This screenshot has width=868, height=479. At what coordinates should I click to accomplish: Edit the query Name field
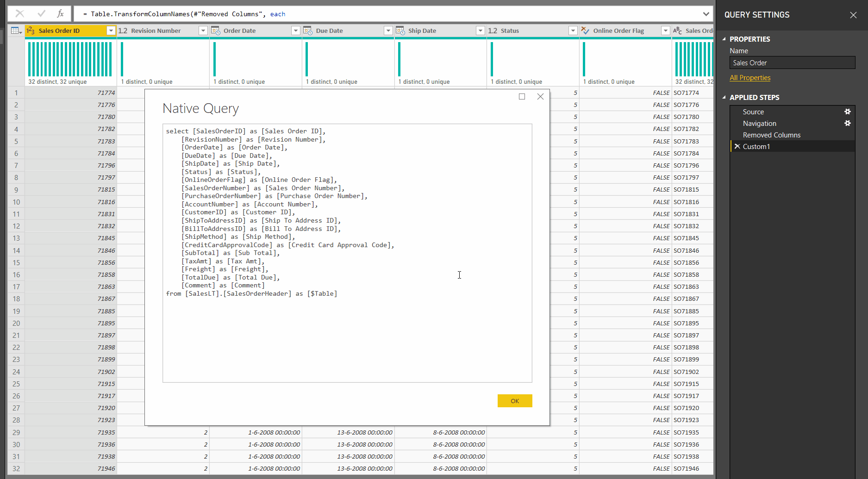pyautogui.click(x=792, y=62)
